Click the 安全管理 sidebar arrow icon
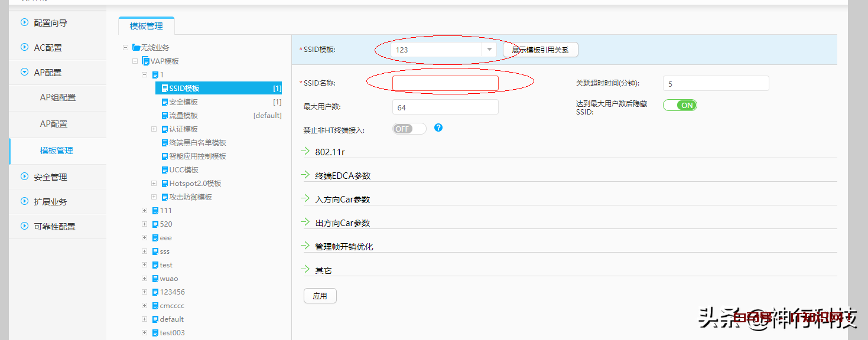This screenshot has height=340, width=868. pyautogui.click(x=25, y=176)
